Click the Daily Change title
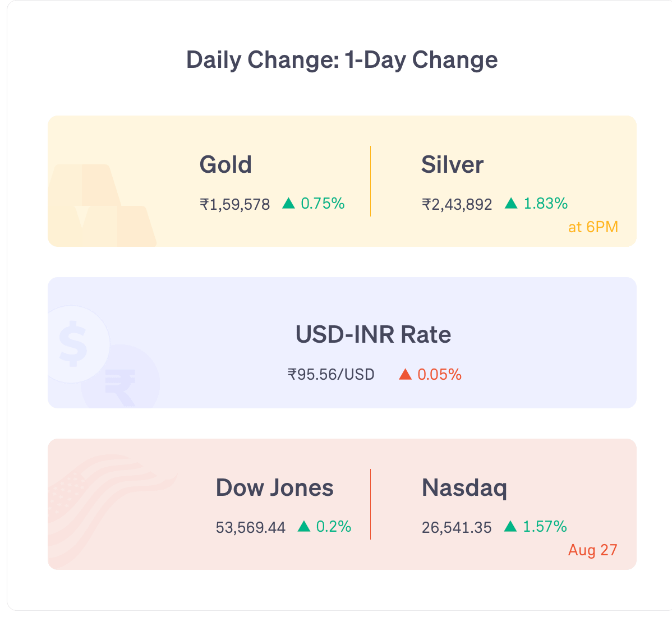The width and height of the screenshot is (672, 617). pyautogui.click(x=342, y=60)
